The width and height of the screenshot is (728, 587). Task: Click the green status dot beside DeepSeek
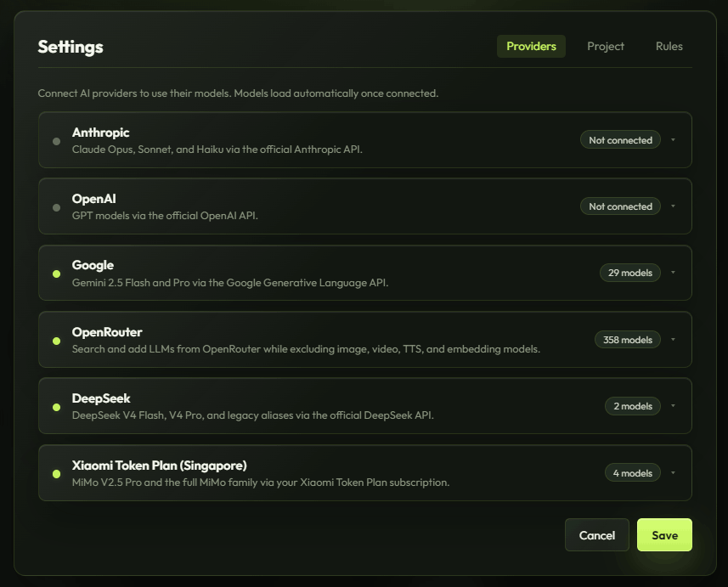56,407
